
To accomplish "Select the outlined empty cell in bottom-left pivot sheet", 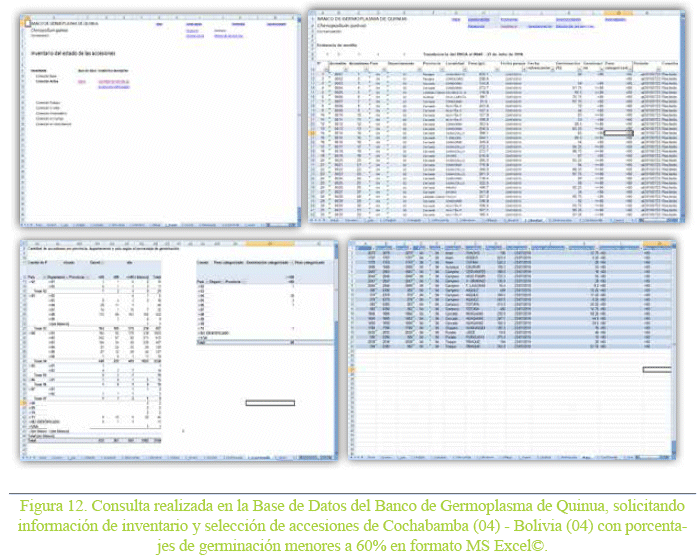I will (x=270, y=402).
